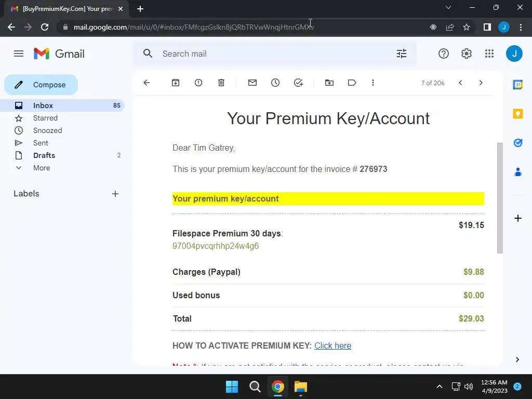Open the tab search dropdown
This screenshot has width=532, height=399.
(448, 7)
